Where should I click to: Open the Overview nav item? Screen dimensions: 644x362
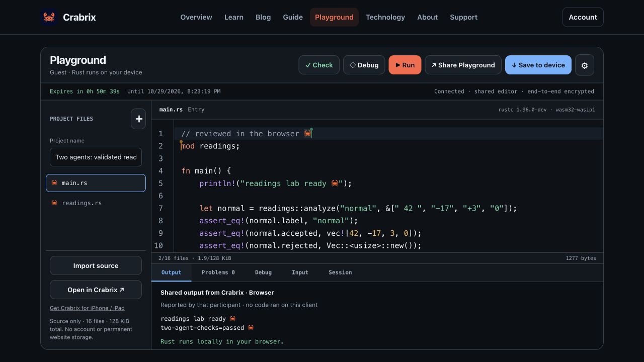[196, 17]
